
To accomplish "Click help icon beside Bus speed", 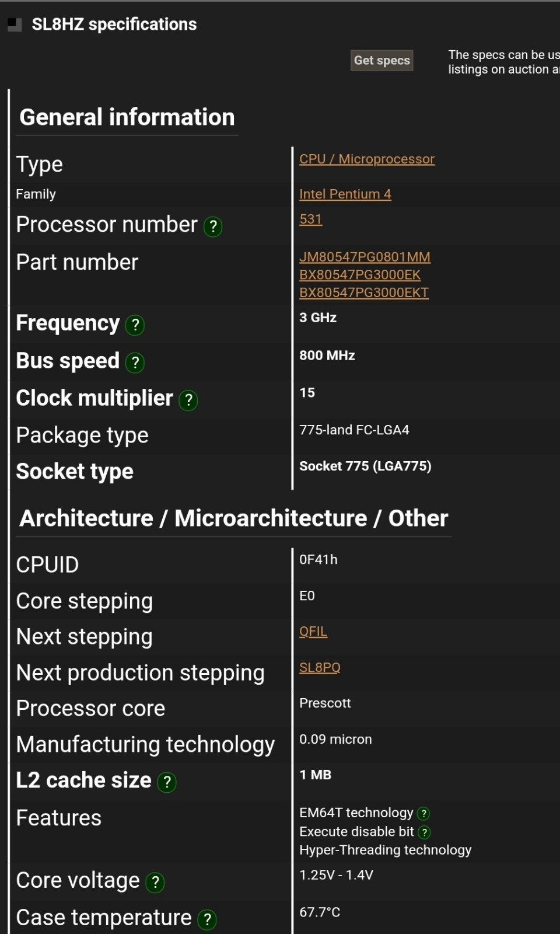I will pyautogui.click(x=135, y=363).
